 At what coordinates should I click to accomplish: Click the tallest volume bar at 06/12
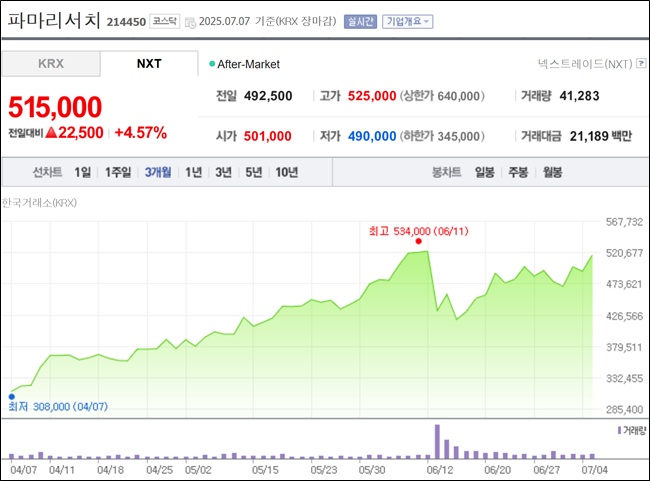click(437, 441)
